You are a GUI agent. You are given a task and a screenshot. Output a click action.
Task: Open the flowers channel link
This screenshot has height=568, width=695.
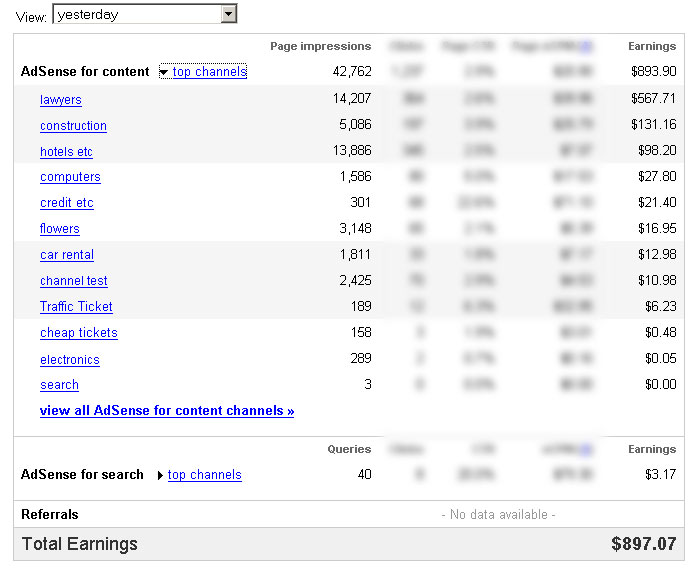[x=59, y=229]
